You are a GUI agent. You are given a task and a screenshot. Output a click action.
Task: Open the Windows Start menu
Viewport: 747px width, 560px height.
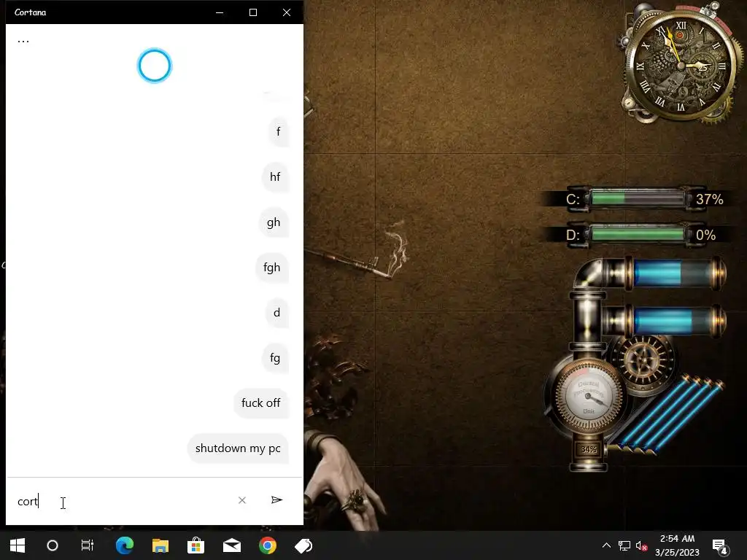(x=18, y=545)
